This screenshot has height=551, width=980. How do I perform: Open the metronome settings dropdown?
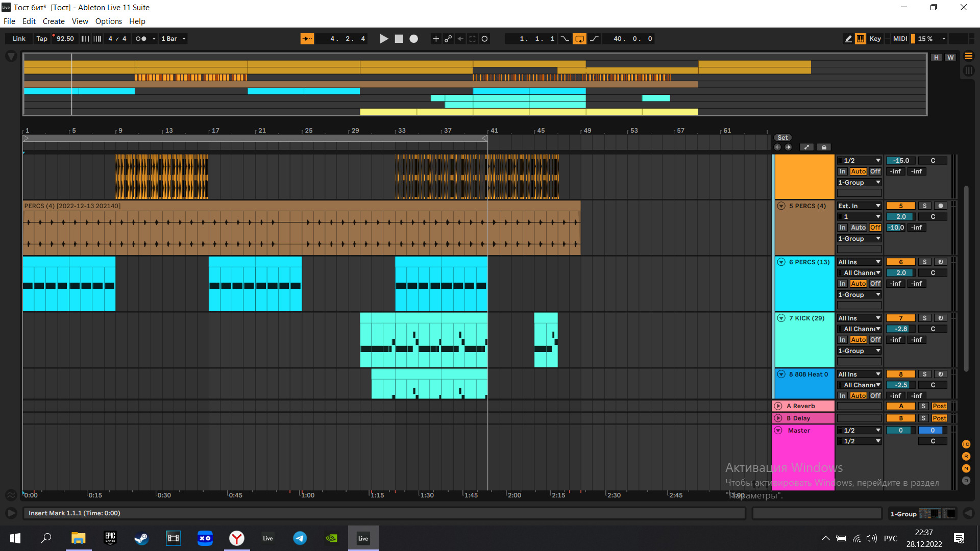pos(154,39)
